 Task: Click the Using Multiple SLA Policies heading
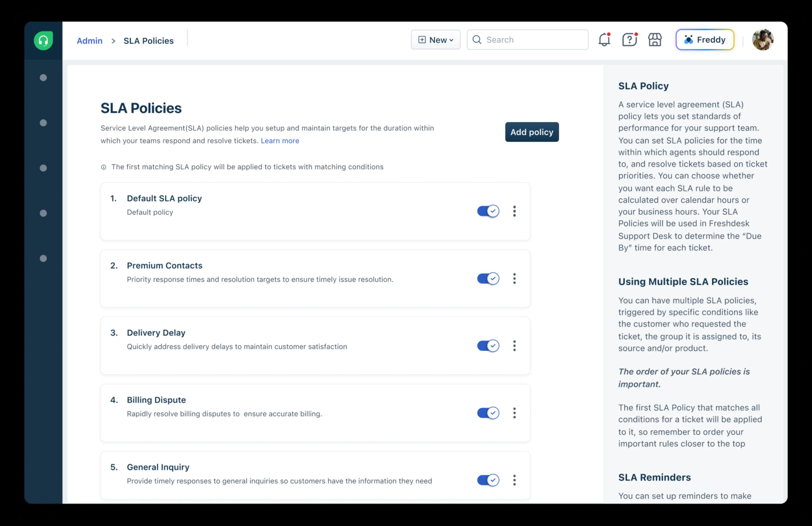coord(683,282)
